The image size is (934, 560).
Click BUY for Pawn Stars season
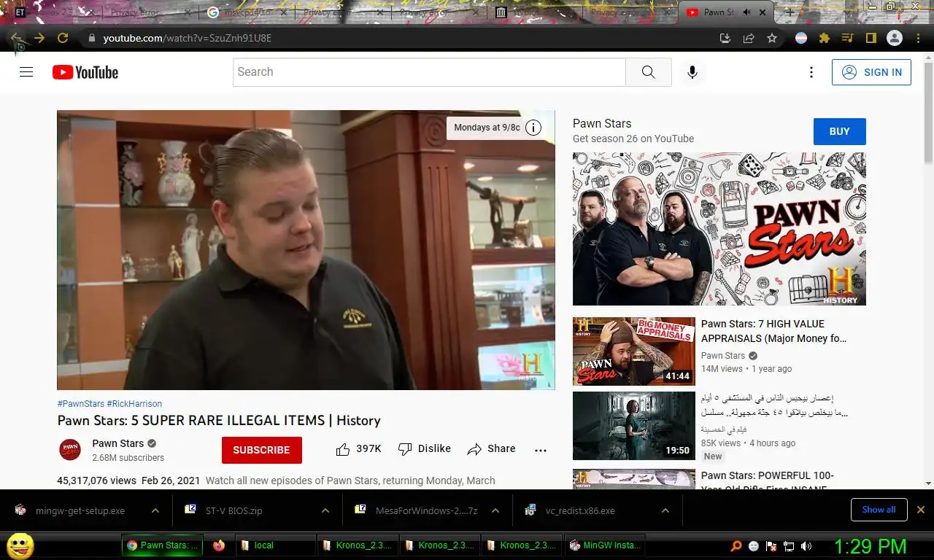(840, 131)
